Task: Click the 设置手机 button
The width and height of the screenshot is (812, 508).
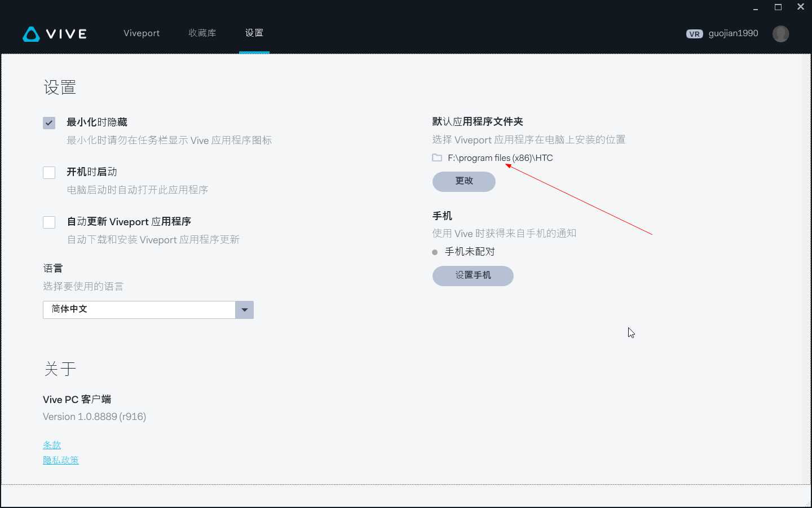Action: point(473,275)
